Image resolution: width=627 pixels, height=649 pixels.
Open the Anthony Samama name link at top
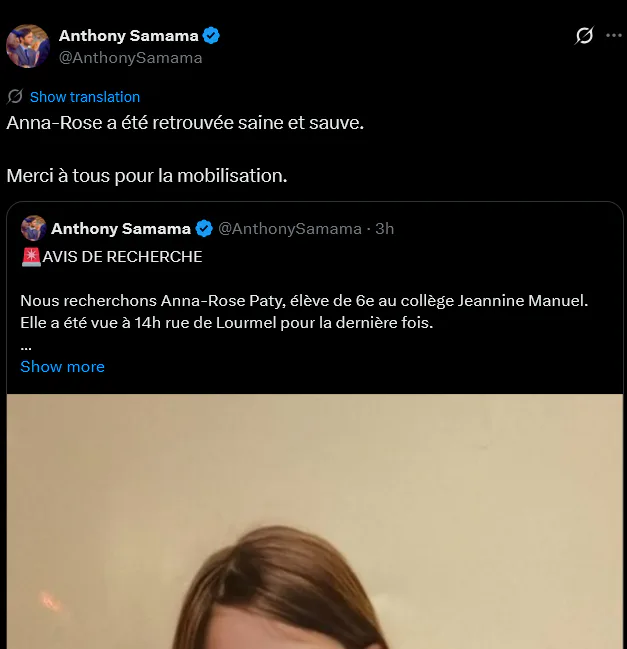click(128, 36)
